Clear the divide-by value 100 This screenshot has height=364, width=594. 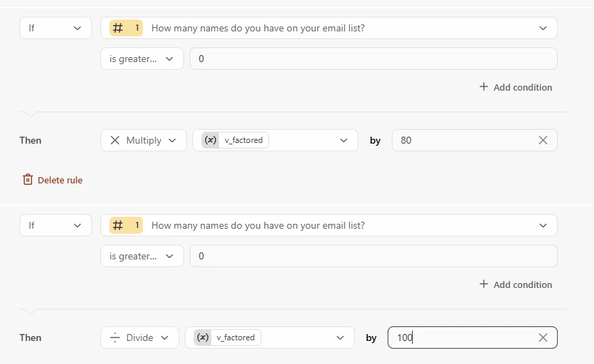coord(543,338)
